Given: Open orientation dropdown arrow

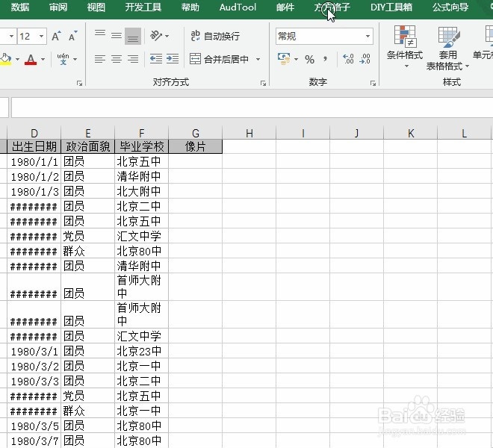Looking at the screenshot, I should pyautogui.click(x=167, y=36).
